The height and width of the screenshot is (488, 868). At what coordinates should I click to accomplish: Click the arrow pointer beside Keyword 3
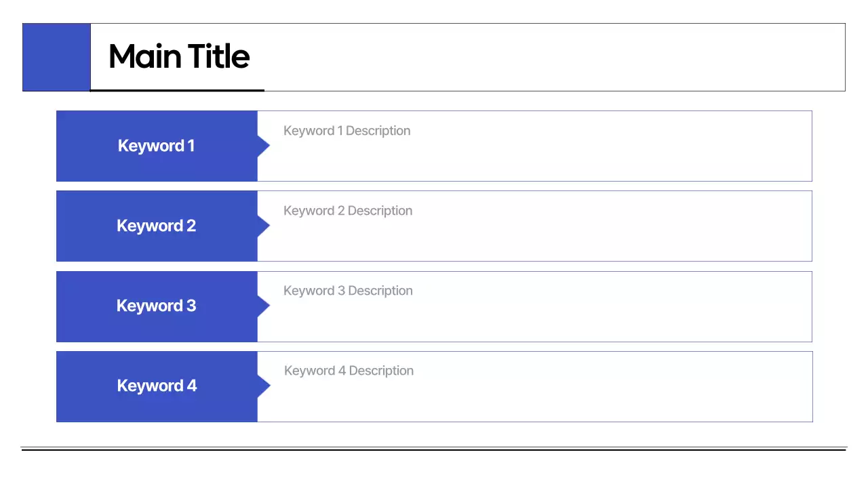click(263, 306)
